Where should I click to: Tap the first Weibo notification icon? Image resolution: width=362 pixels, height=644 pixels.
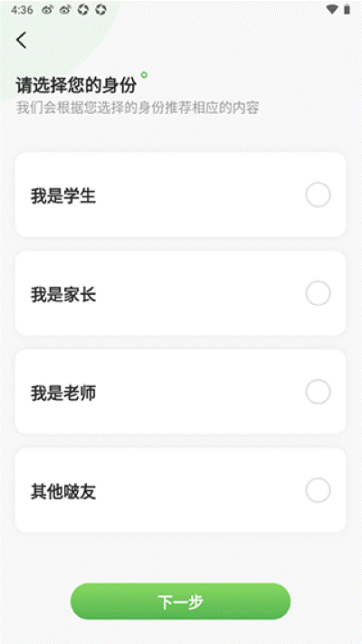[x=47, y=10]
